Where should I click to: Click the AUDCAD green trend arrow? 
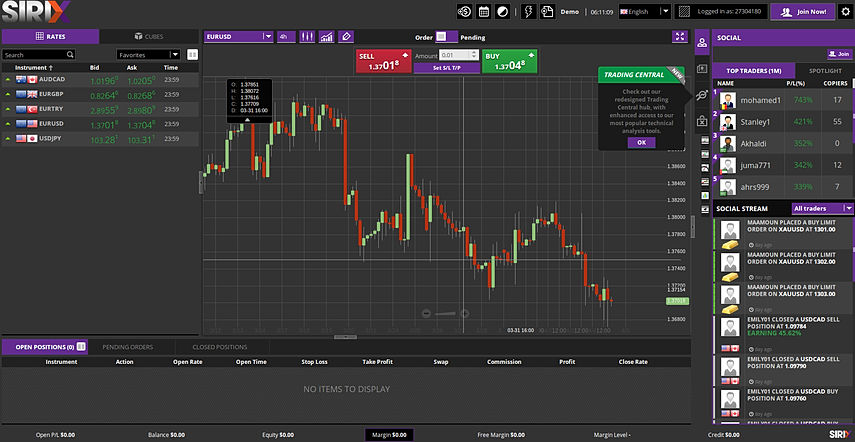[8, 80]
